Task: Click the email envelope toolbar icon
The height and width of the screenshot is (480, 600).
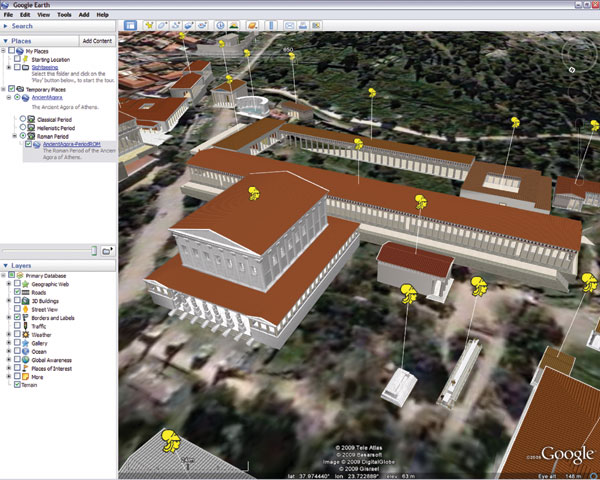Action: [x=289, y=23]
